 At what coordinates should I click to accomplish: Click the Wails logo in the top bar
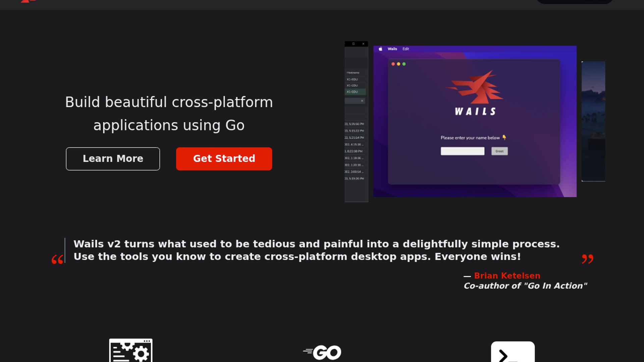tap(28, 1)
